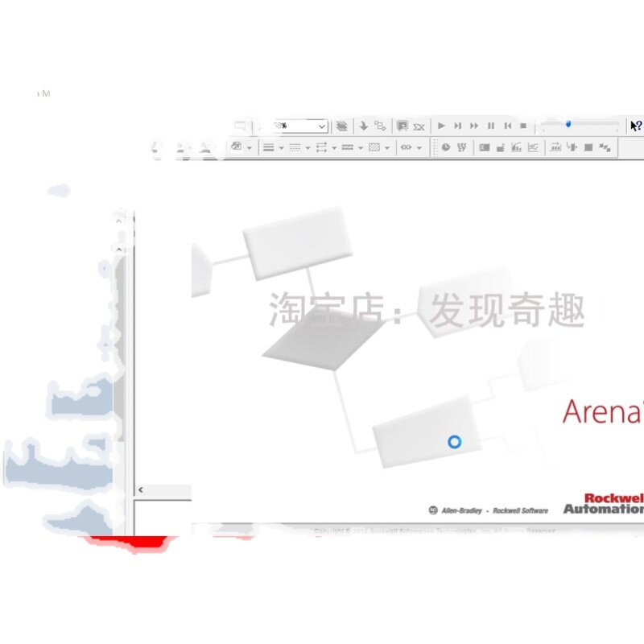
Task: Click the flowchart connector-style icon
Action: tap(380, 126)
